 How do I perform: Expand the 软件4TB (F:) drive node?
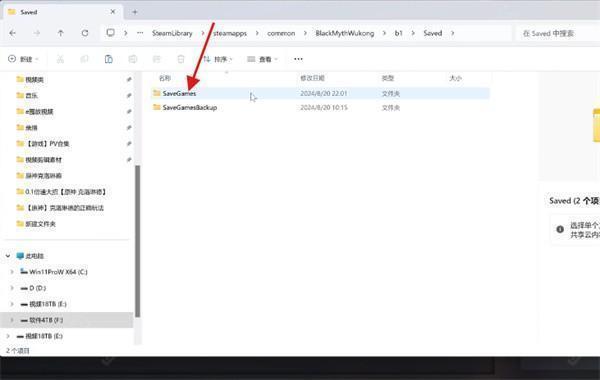pyautogui.click(x=12, y=320)
